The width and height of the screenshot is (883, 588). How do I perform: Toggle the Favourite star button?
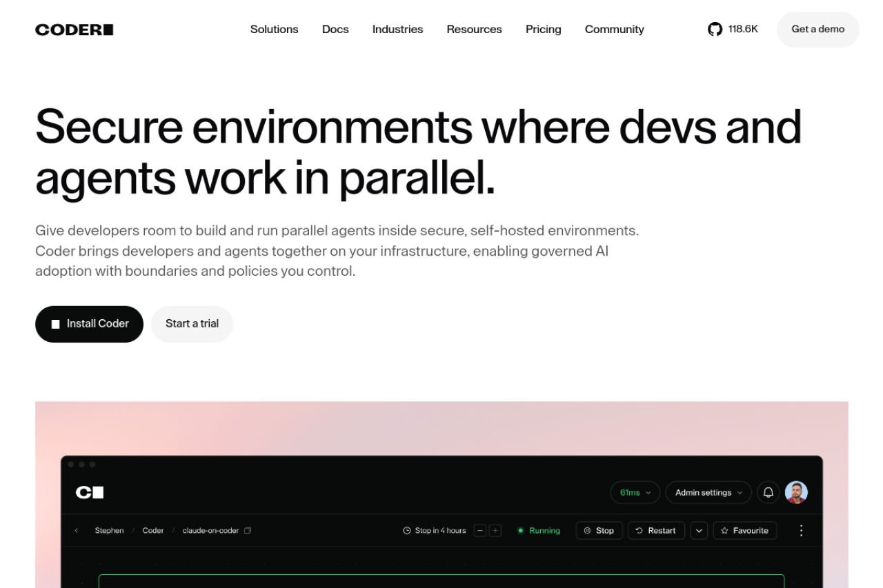[x=744, y=530]
